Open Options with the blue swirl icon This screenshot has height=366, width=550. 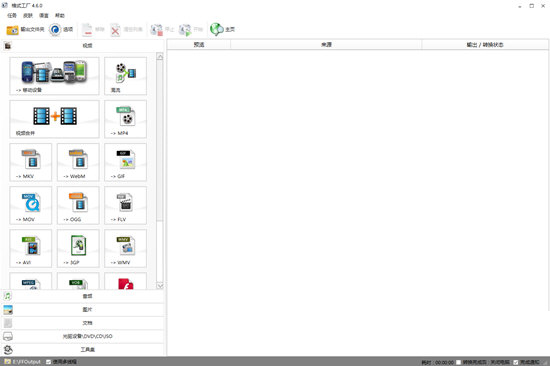pyautogui.click(x=55, y=30)
